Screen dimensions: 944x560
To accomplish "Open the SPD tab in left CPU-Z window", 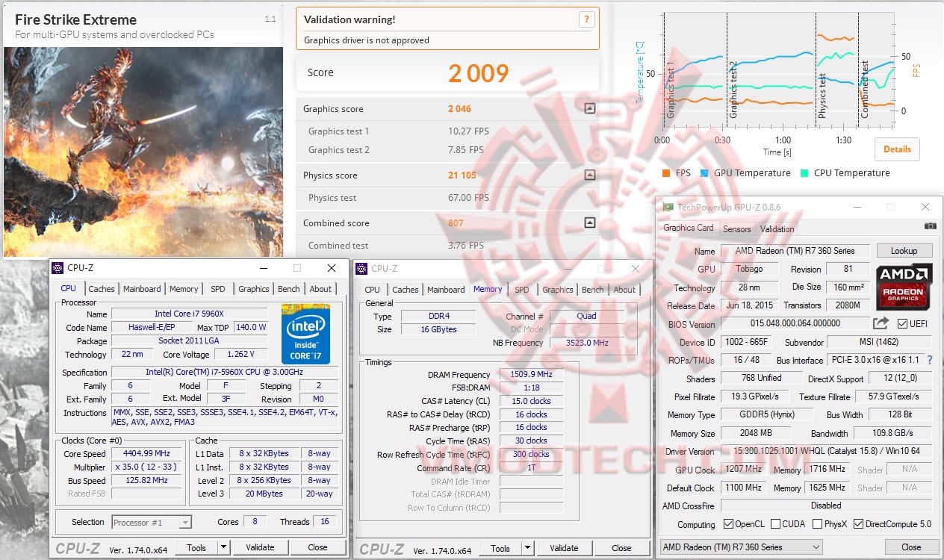I will point(218,289).
